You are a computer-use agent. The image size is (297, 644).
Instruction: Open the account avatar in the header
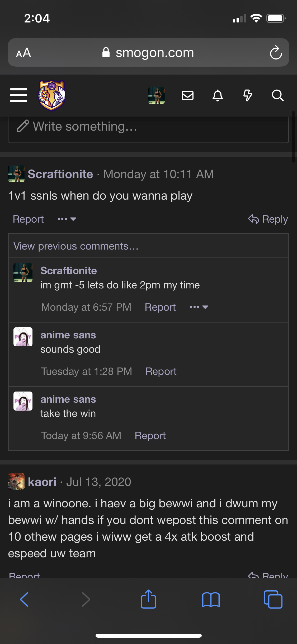click(x=156, y=95)
